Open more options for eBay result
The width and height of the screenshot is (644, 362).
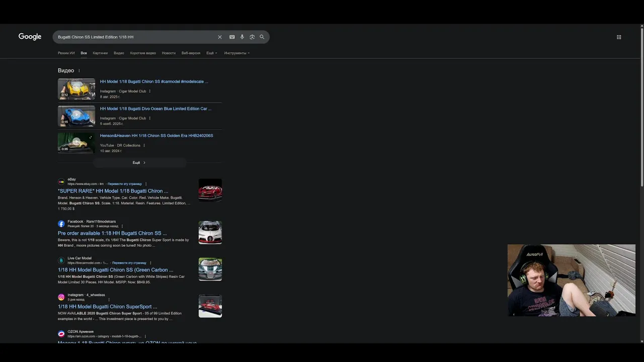pos(146,184)
